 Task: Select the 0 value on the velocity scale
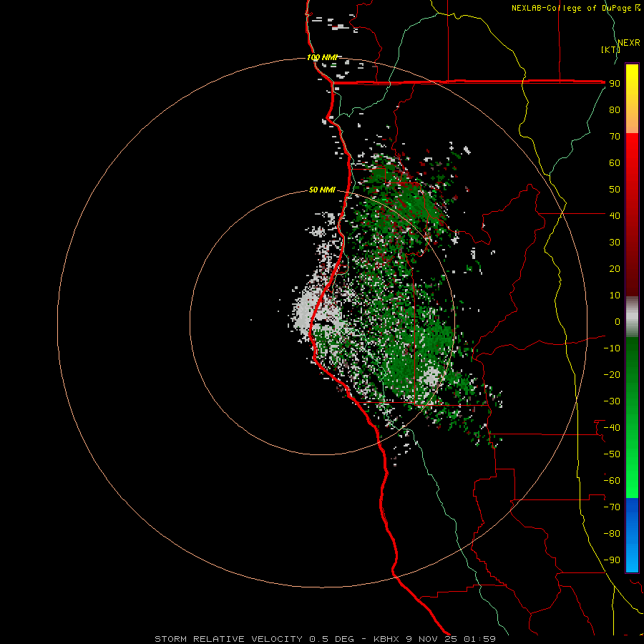coord(618,321)
